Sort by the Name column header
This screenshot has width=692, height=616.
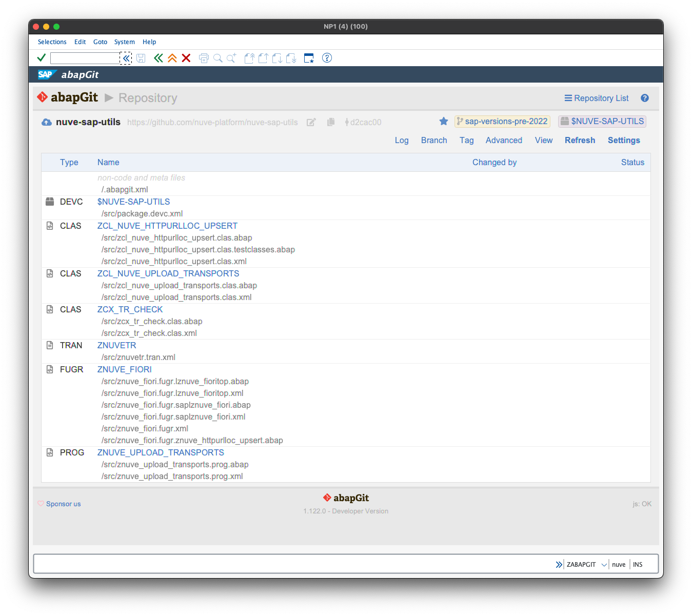click(x=108, y=163)
